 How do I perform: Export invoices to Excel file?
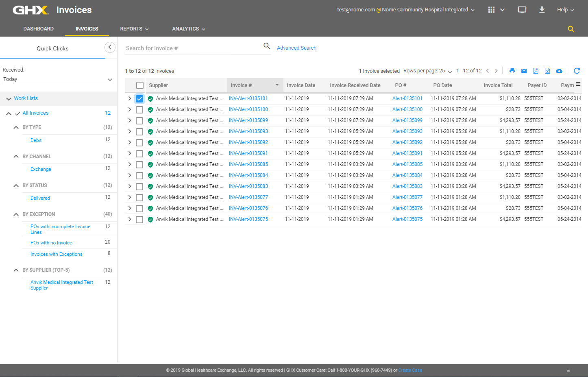547,71
